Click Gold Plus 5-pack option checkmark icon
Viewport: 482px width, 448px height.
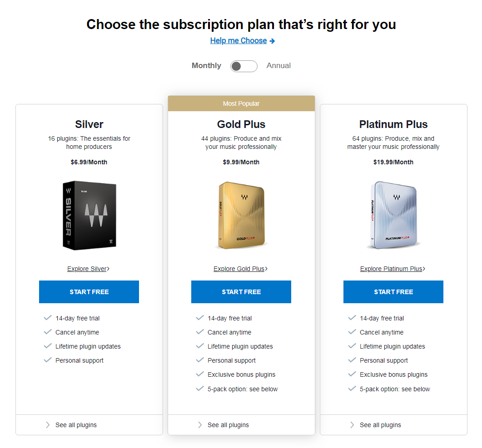(199, 389)
